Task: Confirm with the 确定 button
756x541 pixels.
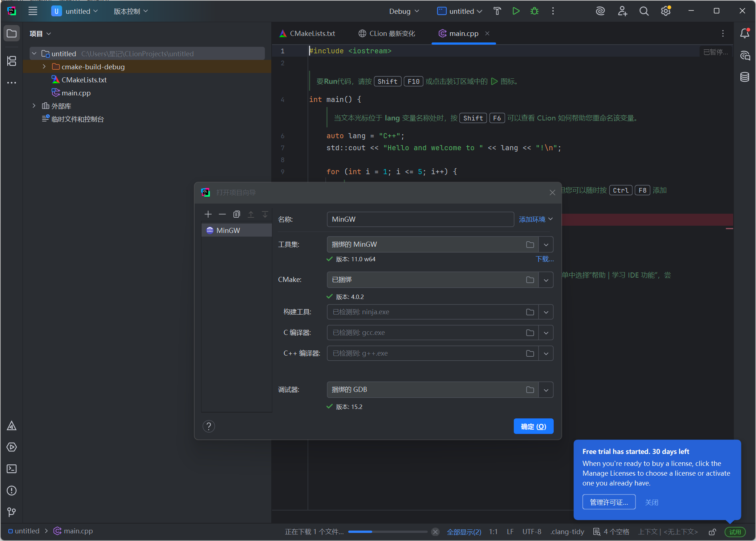Action: (533, 426)
